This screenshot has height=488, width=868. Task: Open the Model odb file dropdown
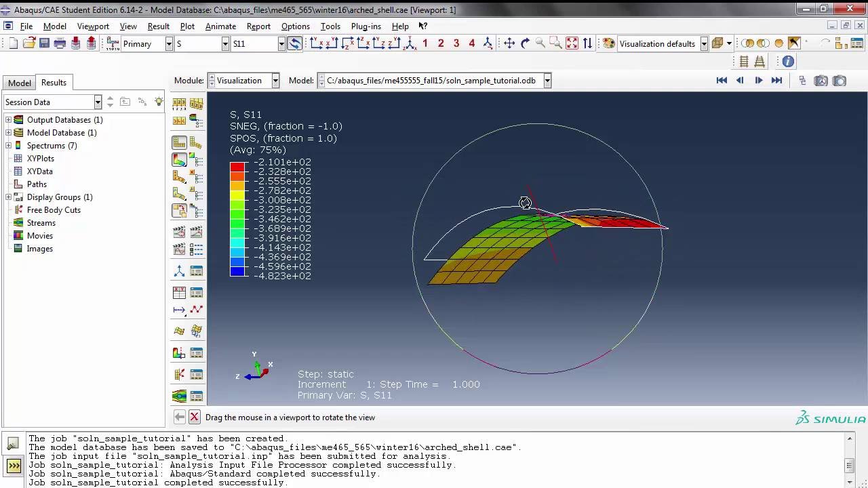(x=547, y=80)
